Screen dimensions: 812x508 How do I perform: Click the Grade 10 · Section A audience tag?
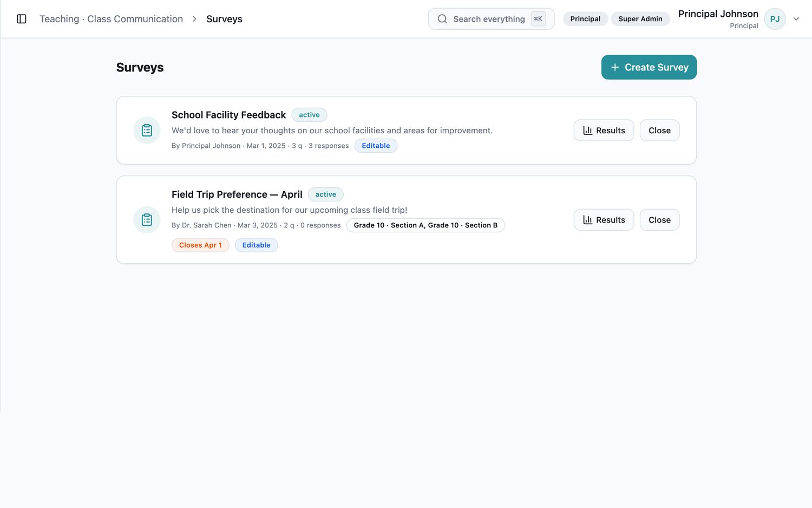click(x=425, y=225)
